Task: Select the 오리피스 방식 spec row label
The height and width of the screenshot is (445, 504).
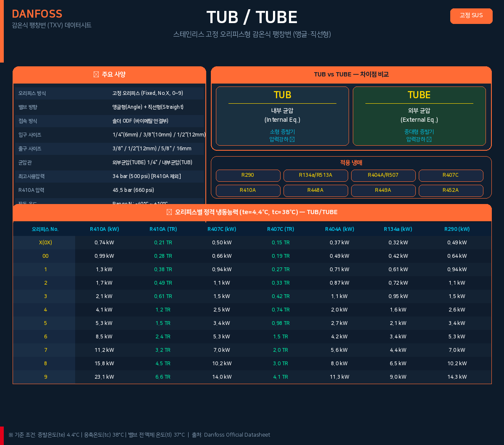Action: 32,93
